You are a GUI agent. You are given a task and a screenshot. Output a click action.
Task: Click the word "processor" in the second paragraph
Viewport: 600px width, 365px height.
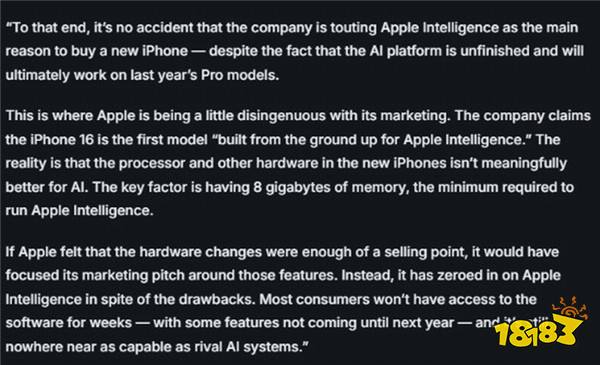(152, 164)
